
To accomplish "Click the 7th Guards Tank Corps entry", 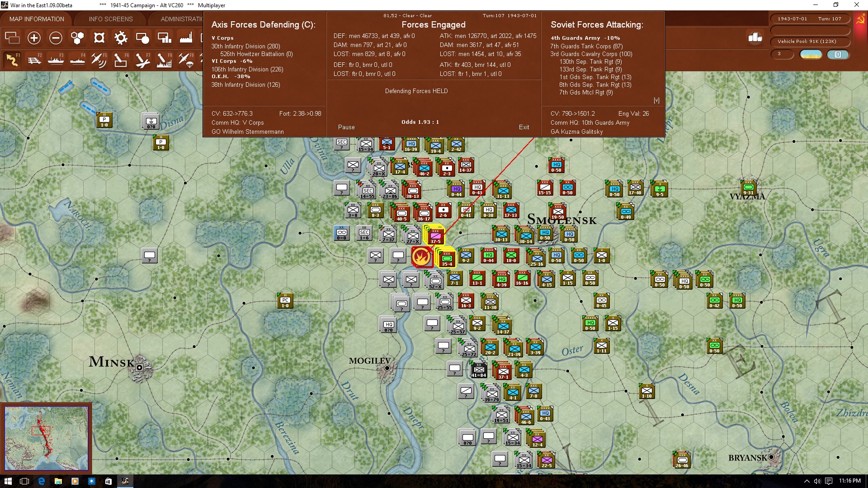I will [586, 47].
